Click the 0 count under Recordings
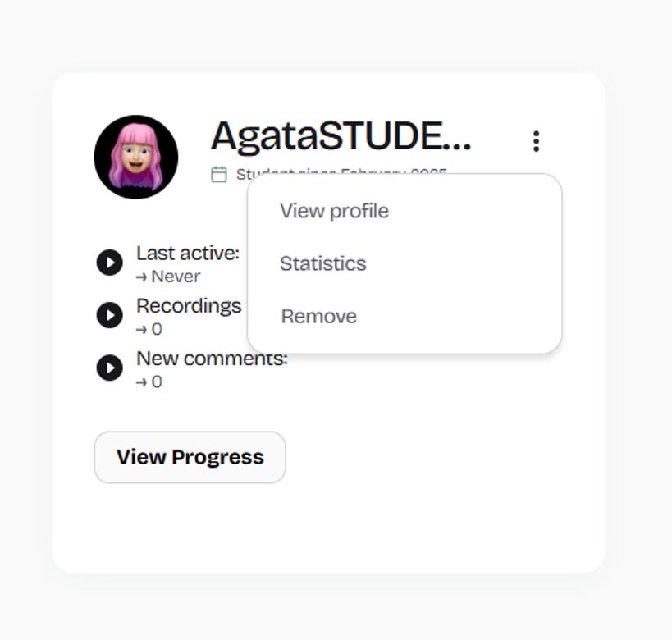Image resolution: width=672 pixels, height=640 pixels. [x=157, y=329]
